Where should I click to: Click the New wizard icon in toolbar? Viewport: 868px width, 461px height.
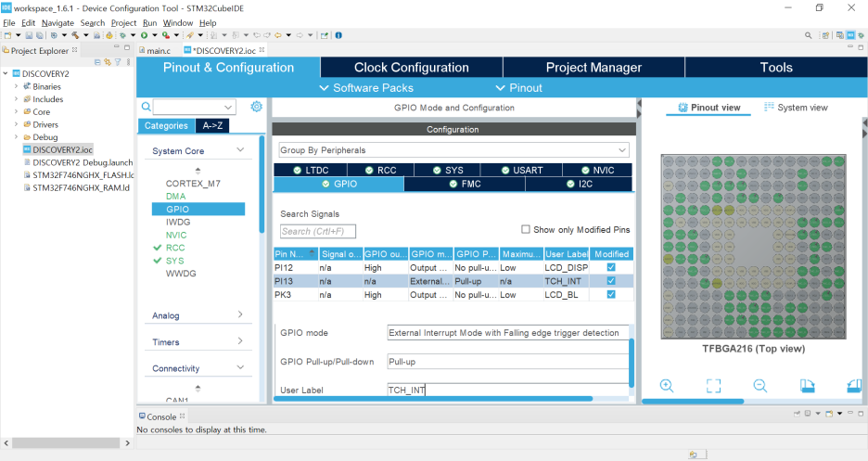click(x=7, y=35)
